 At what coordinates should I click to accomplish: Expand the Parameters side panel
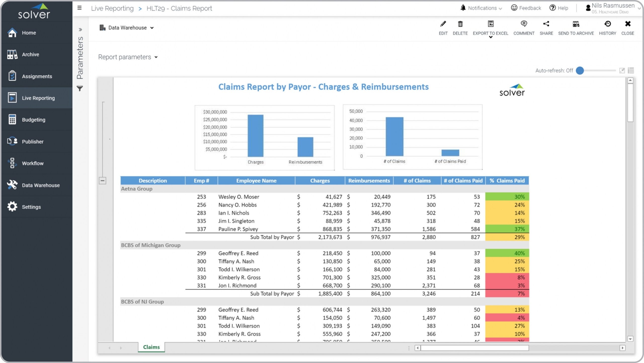pos(80,30)
